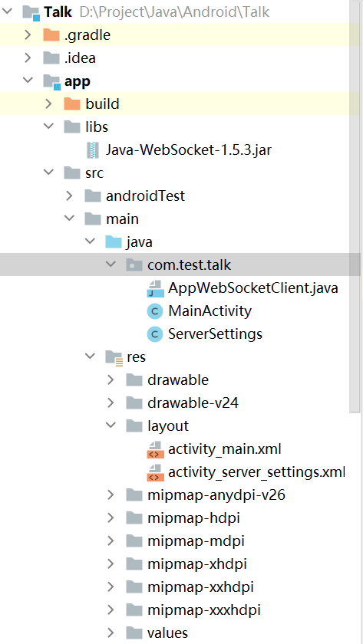
Task: Select the Talk project root node
Action: [58, 12]
